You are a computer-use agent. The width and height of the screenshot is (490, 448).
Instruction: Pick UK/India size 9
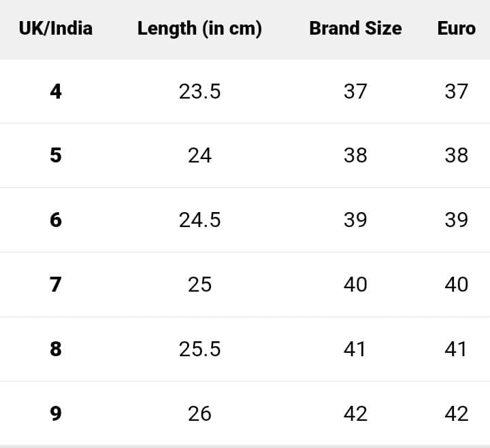(56, 413)
